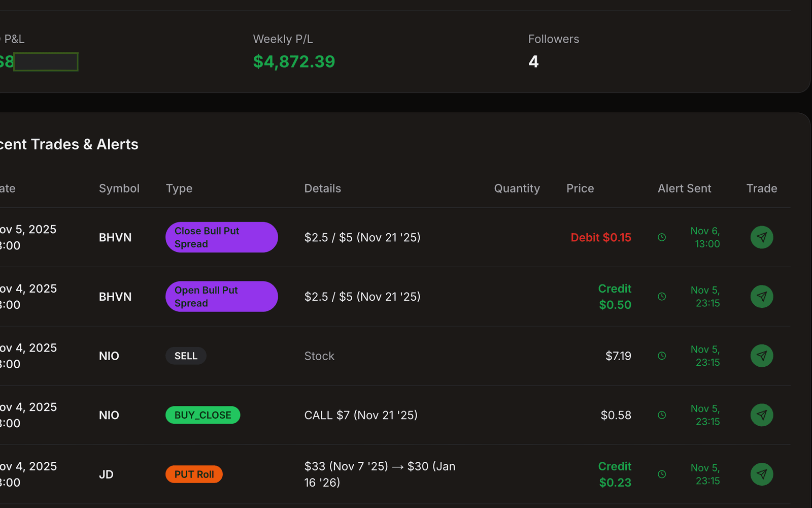Screen dimensions: 812x508
Task: Click the BUY_CLOSE type badge
Action: pos(203,415)
